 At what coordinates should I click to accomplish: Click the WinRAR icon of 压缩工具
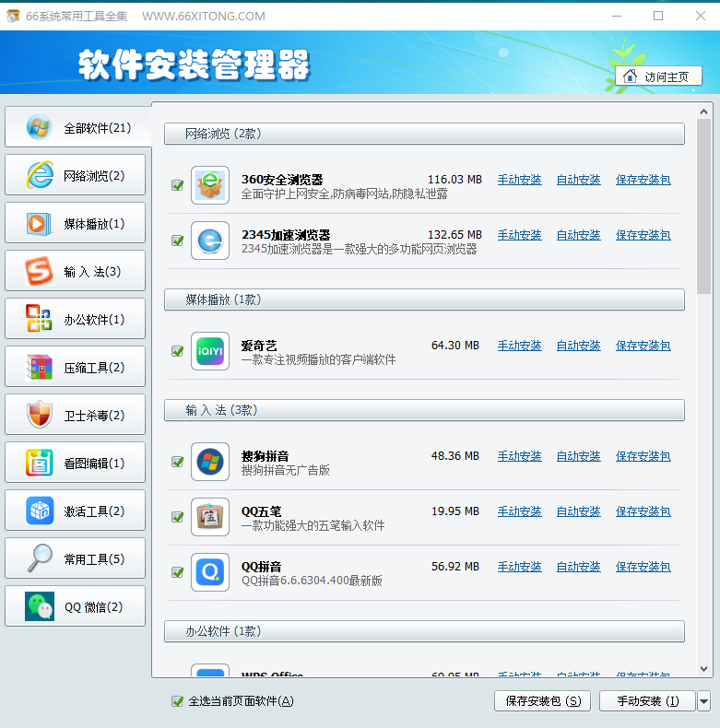pyautogui.click(x=39, y=367)
